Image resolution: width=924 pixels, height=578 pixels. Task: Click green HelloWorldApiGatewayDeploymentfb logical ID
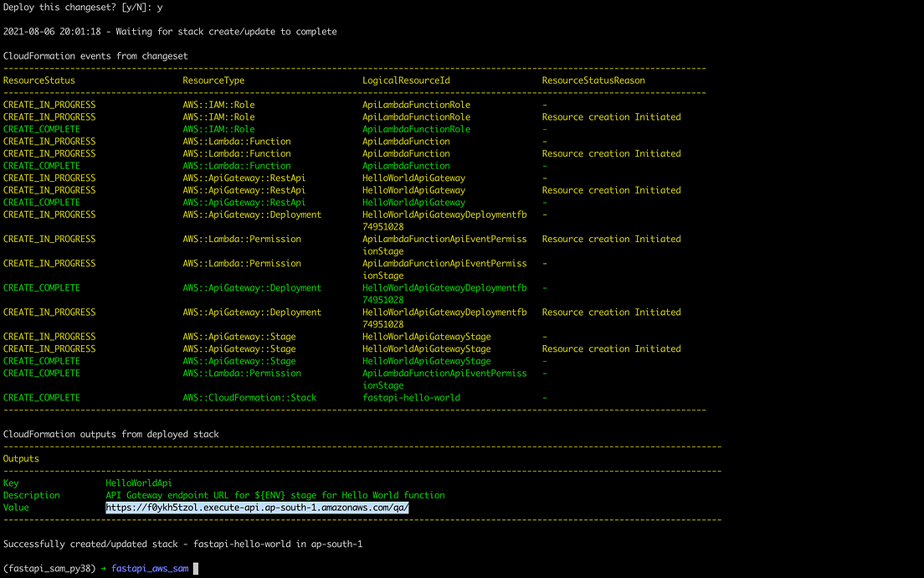click(x=444, y=294)
